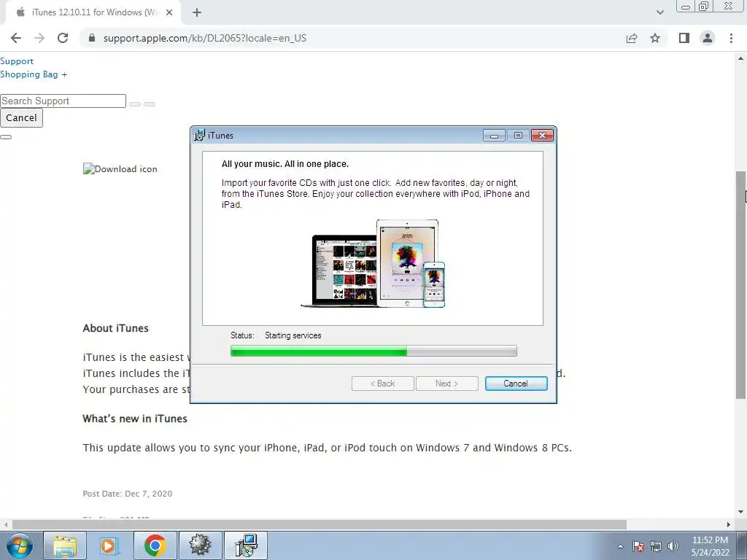747x560 pixels.
Task: Show hidden system tray icons
Action: click(620, 546)
